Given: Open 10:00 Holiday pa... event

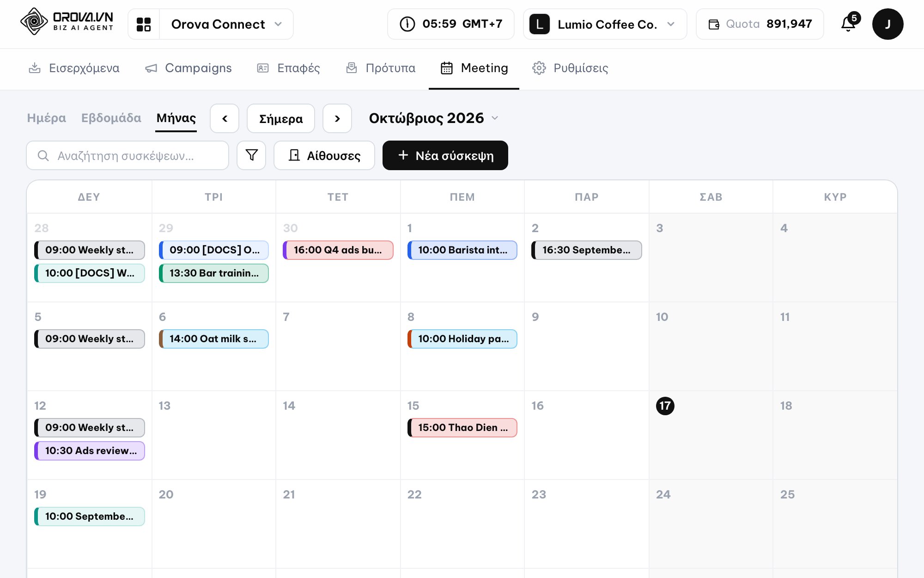Looking at the screenshot, I should (x=462, y=339).
